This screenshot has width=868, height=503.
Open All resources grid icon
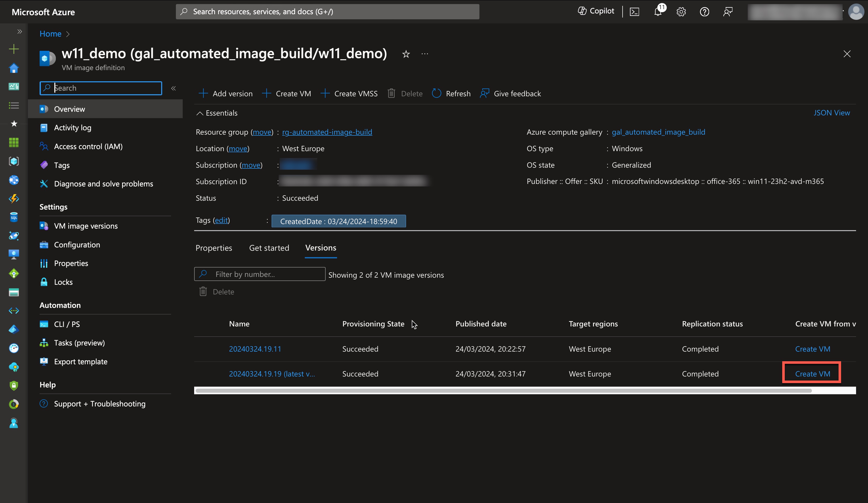[14, 142]
